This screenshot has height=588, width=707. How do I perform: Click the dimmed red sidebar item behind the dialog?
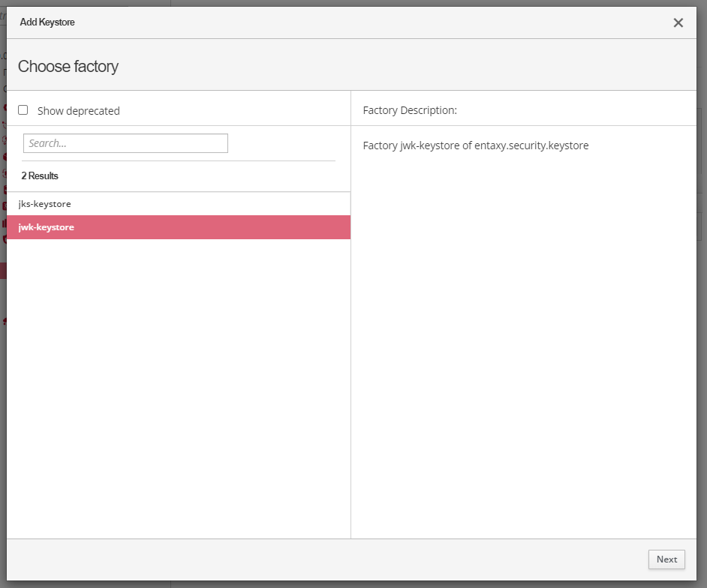pos(3,271)
